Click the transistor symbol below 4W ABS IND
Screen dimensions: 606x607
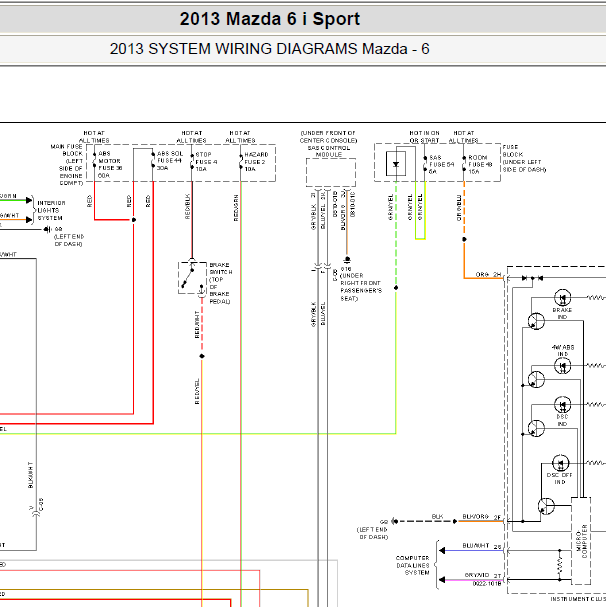coord(536,380)
